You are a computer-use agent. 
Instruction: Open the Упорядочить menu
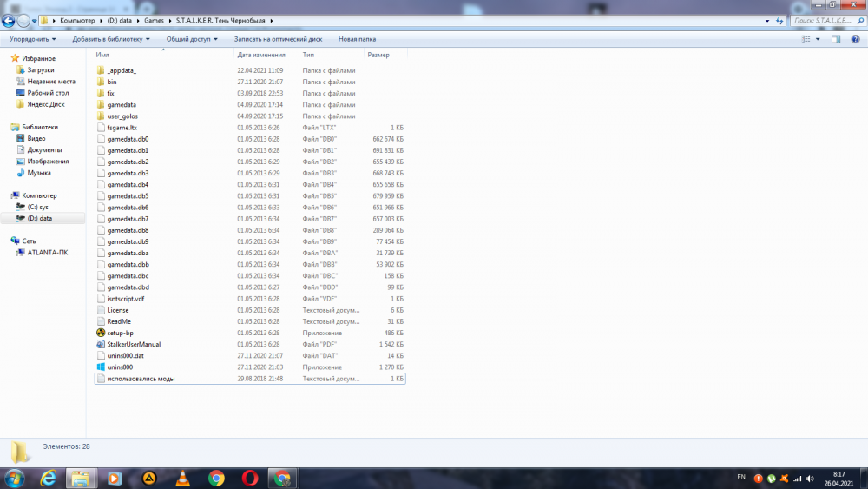click(x=33, y=39)
